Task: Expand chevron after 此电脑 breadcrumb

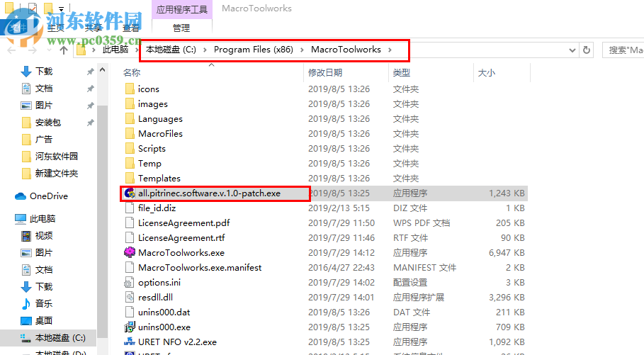Action: pyautogui.click(x=136, y=50)
